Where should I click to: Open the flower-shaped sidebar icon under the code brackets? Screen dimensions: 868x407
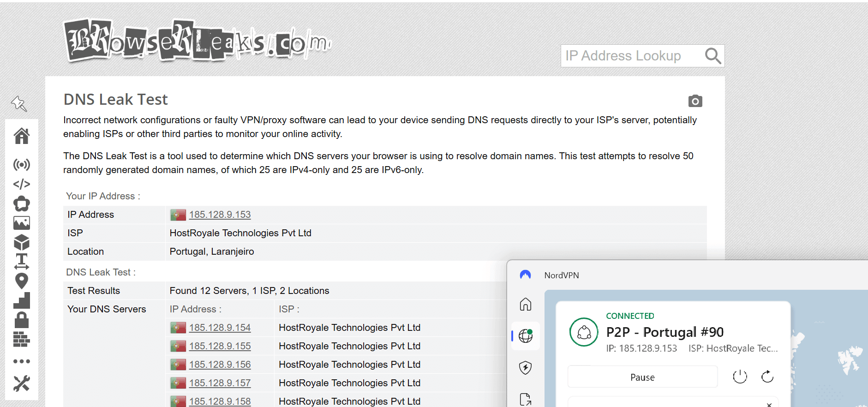[x=22, y=203]
